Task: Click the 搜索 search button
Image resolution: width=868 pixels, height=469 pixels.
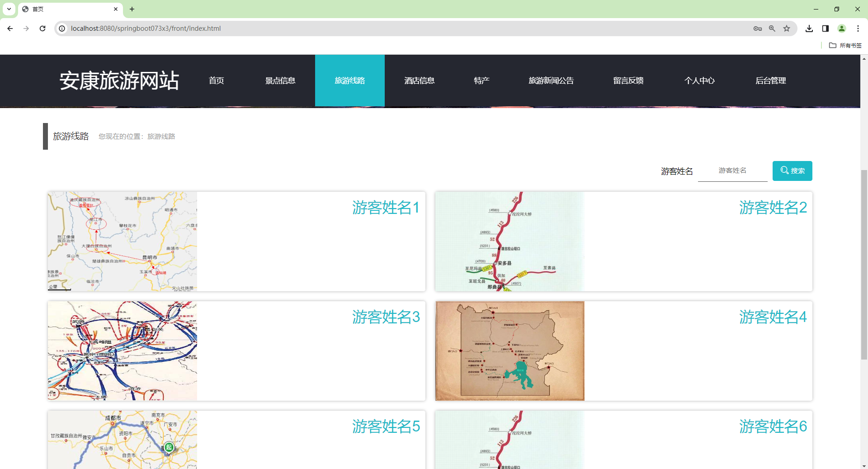Action: point(793,171)
